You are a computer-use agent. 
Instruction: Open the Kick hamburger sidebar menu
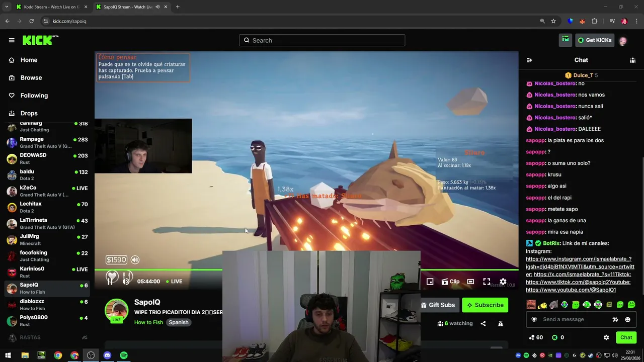12,40
